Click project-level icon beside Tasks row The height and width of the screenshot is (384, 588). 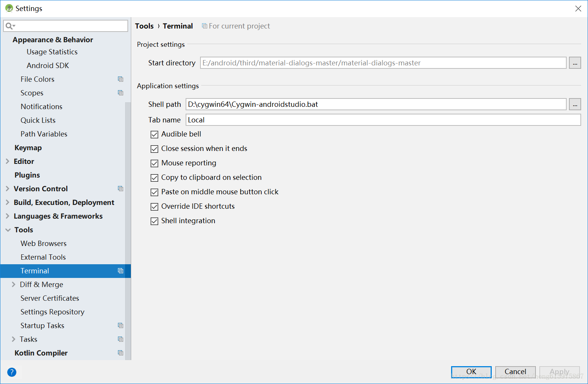click(x=121, y=339)
